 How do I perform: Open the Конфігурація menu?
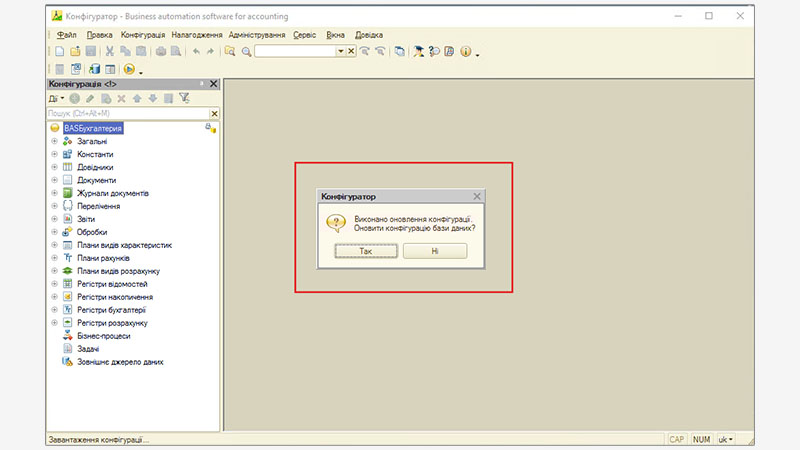click(x=142, y=34)
